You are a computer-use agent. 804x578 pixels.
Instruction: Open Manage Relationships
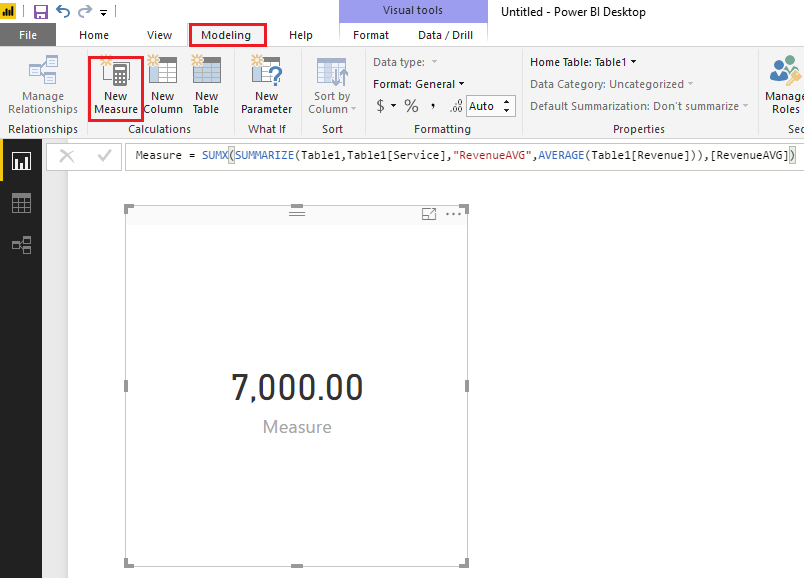pos(43,85)
